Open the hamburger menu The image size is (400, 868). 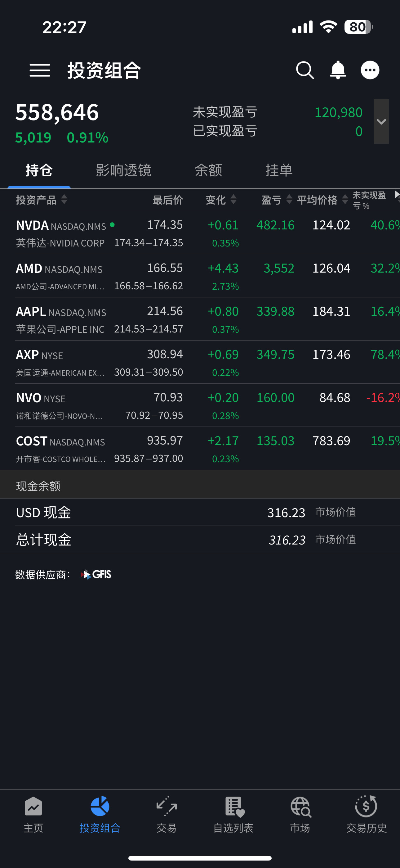(40, 70)
